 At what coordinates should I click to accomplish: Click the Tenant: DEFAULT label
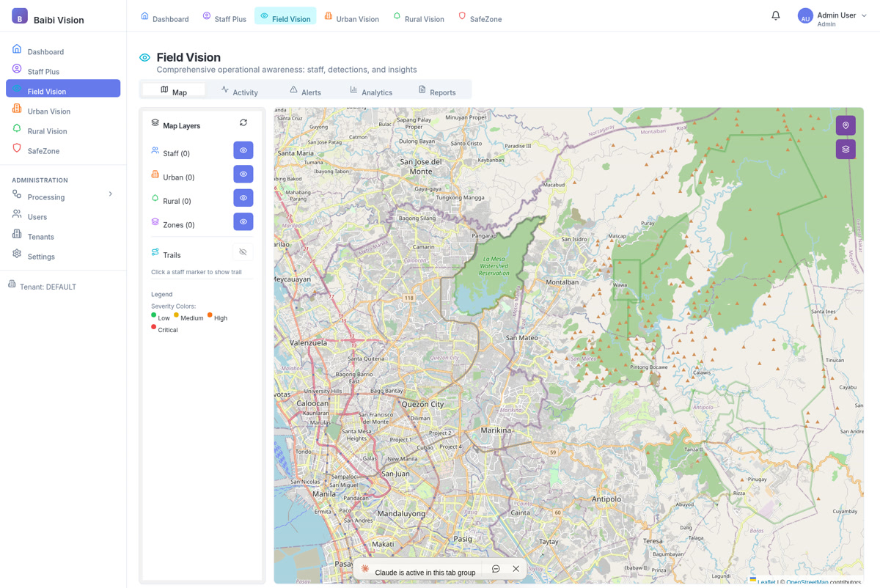(48, 287)
